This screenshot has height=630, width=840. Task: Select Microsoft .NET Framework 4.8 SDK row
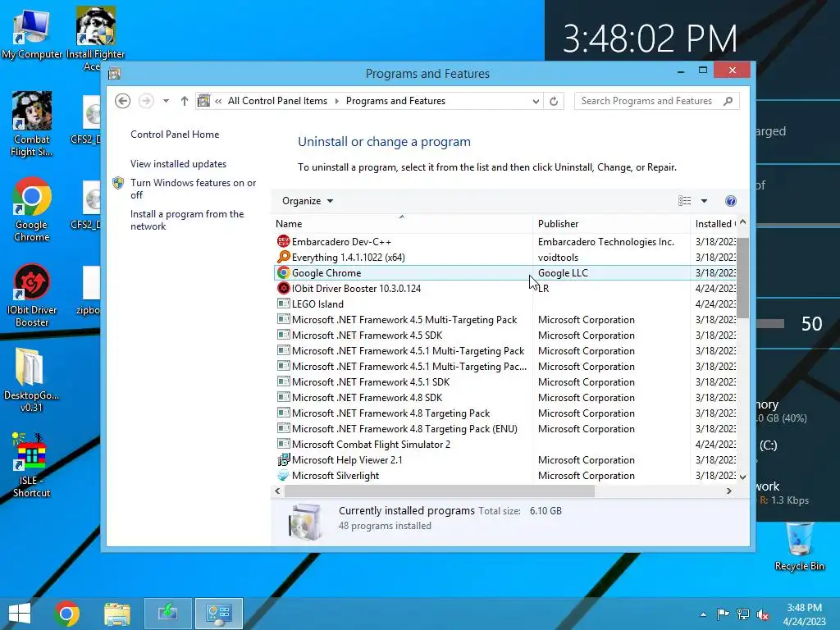[x=505, y=398]
